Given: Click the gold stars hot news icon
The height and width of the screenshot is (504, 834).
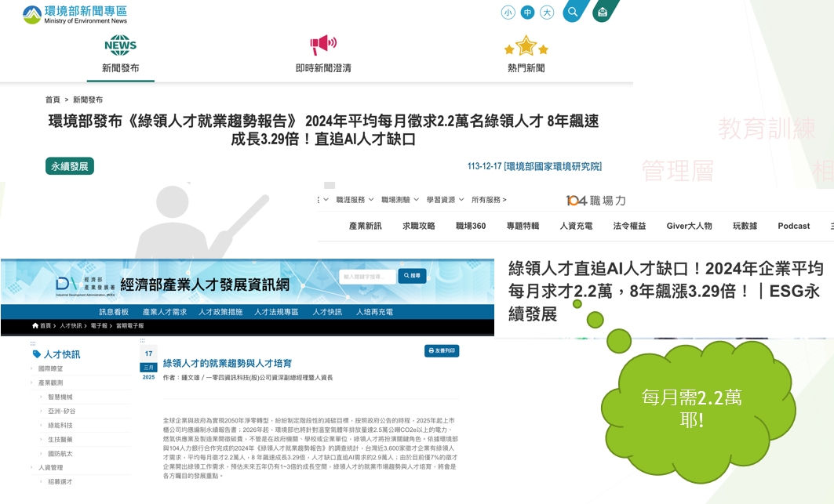Looking at the screenshot, I should point(526,45).
